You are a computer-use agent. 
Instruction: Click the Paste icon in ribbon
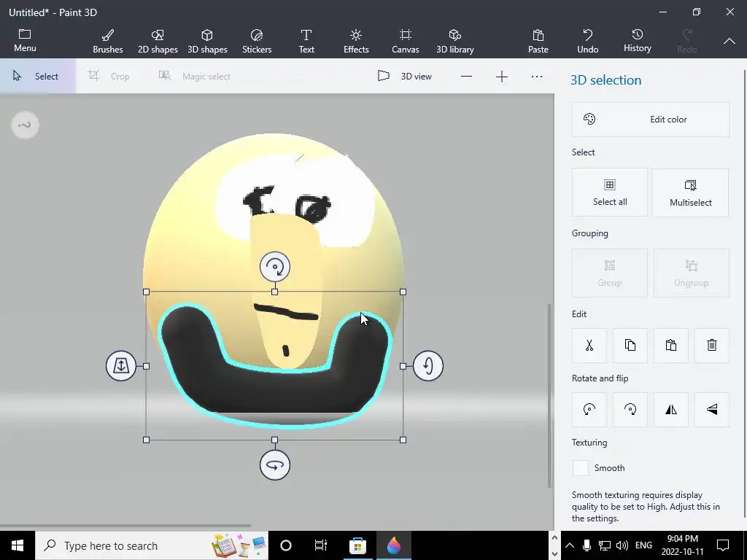coord(538,42)
